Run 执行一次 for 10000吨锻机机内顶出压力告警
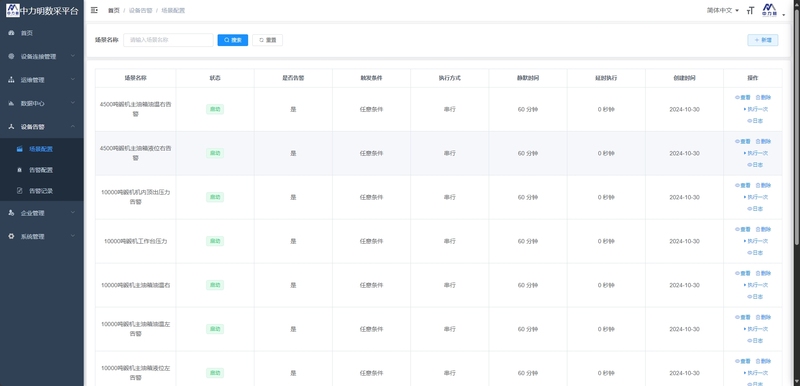The height and width of the screenshot is (386, 800). (x=756, y=197)
